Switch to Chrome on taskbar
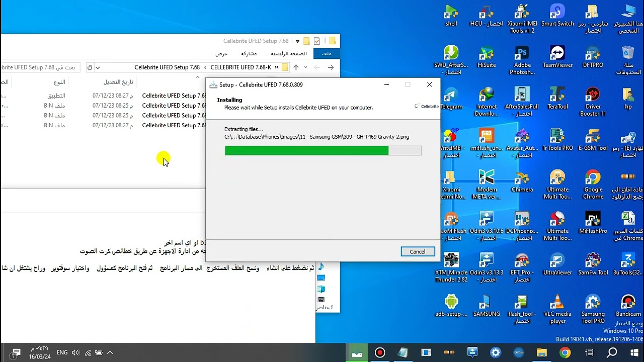Viewport: 644px width, 362px height. [565, 353]
